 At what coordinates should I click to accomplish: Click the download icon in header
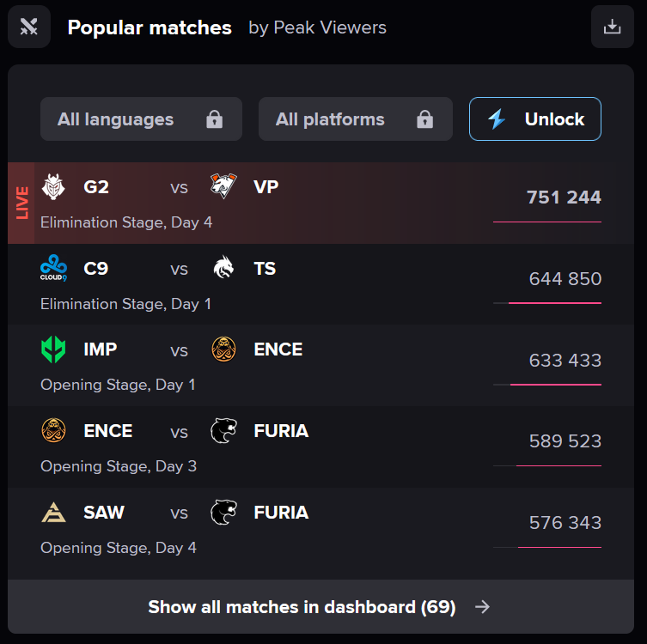[x=612, y=27]
